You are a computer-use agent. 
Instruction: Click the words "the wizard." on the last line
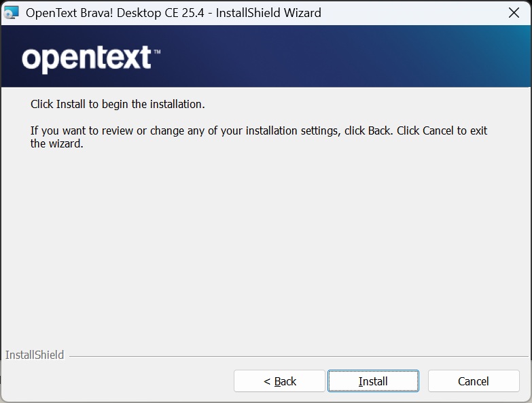tap(56, 143)
